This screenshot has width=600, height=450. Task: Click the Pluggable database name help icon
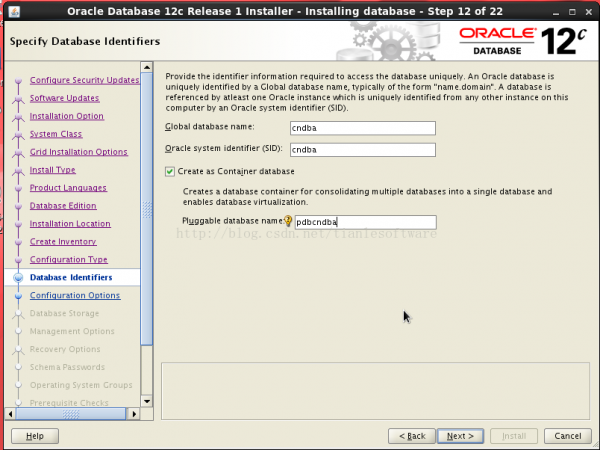click(288, 221)
